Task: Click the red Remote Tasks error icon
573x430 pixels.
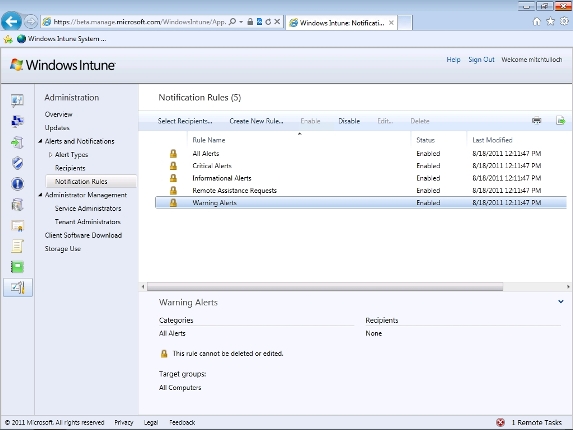Action: point(500,422)
